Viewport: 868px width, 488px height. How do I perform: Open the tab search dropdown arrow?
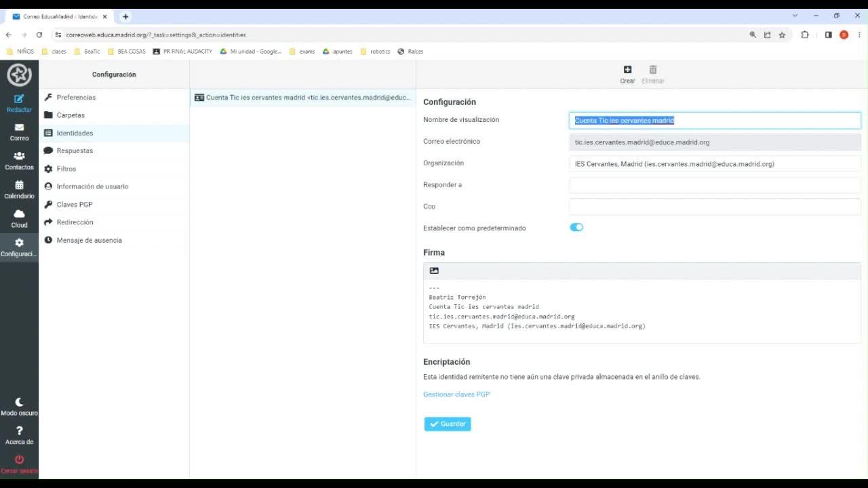[795, 16]
